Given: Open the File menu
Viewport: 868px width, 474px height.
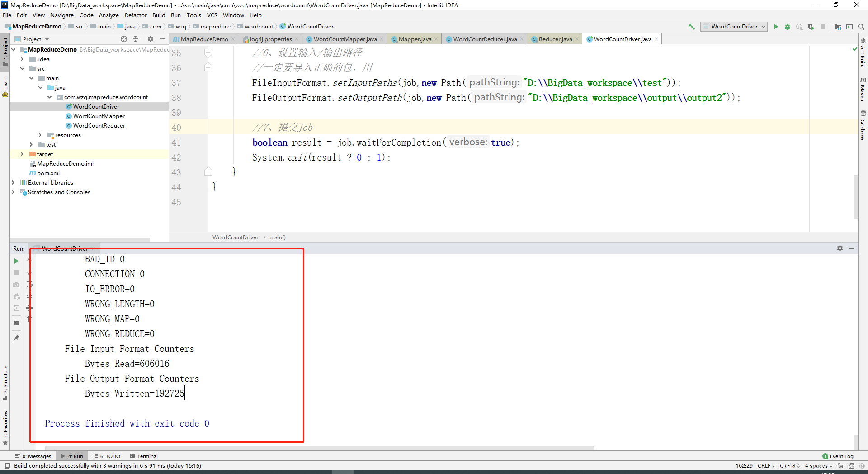Looking at the screenshot, I should click(x=7, y=15).
